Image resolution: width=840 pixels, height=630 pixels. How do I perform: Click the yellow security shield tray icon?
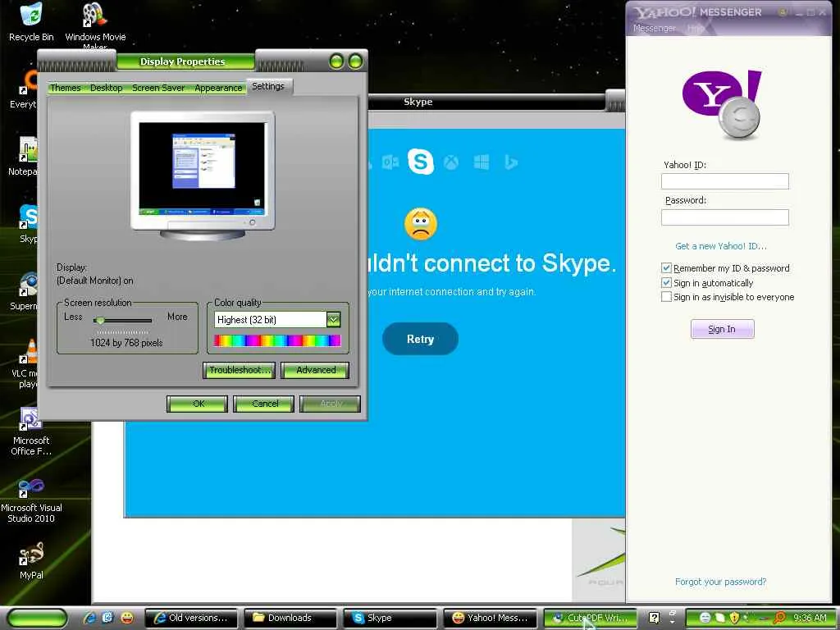(x=734, y=618)
